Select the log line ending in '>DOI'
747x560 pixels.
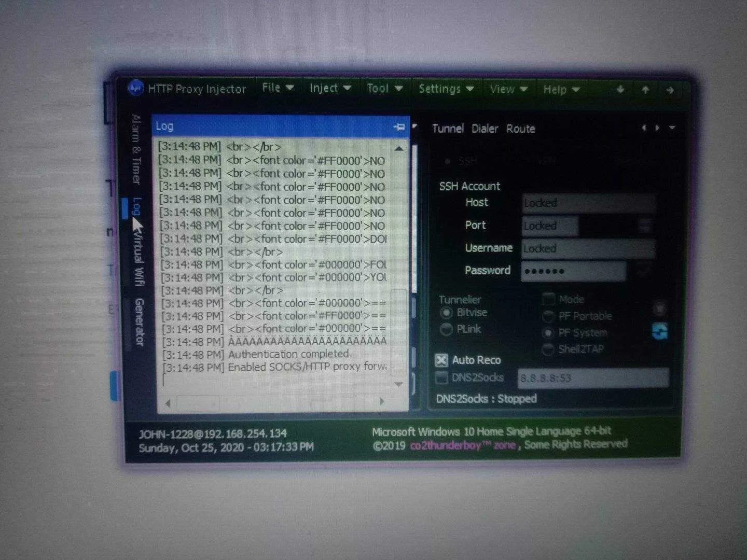tap(274, 239)
